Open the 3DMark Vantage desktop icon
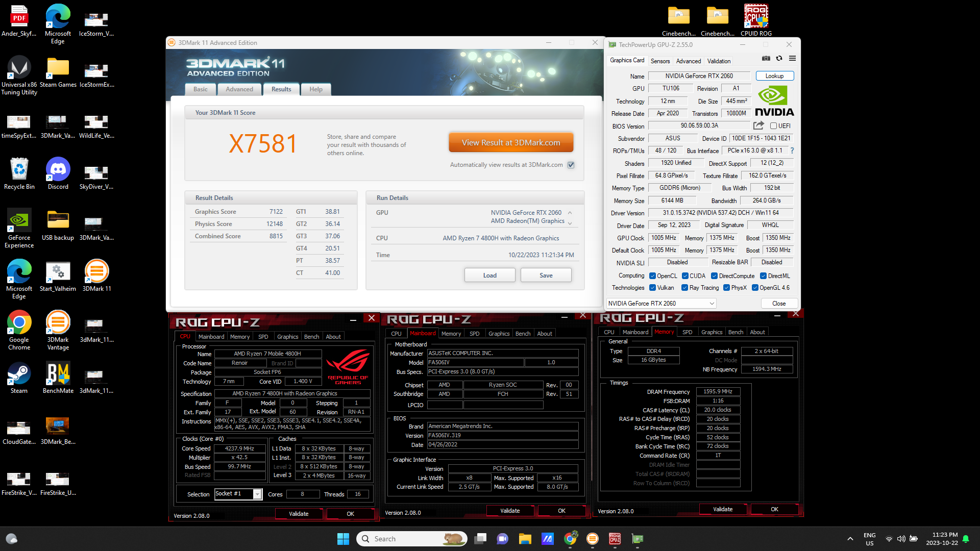Screen dimensions: 980x551 click(58, 330)
